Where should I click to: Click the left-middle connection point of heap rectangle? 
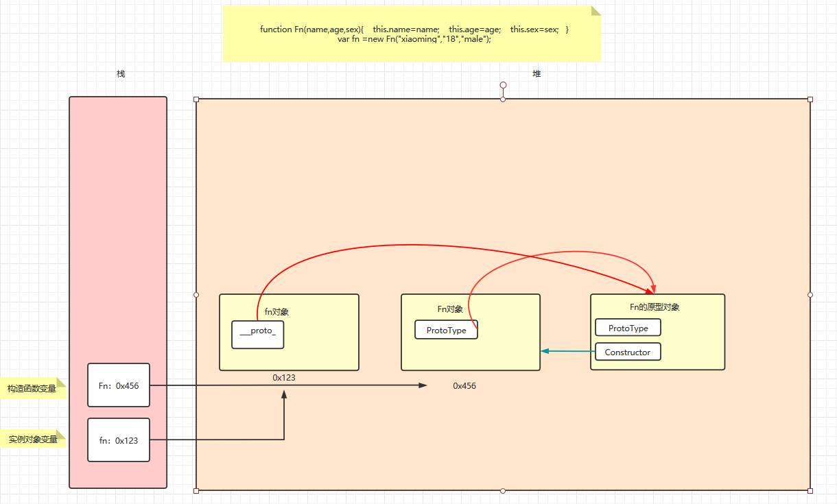click(196, 295)
